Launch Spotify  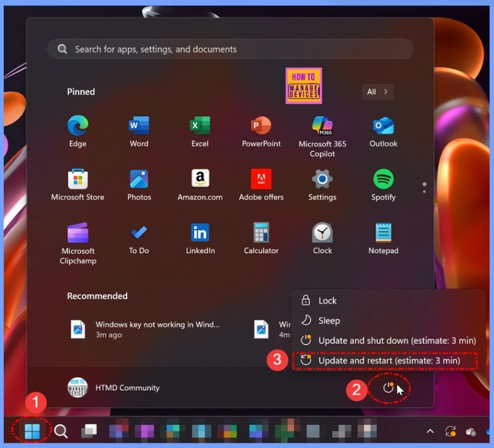point(384,184)
